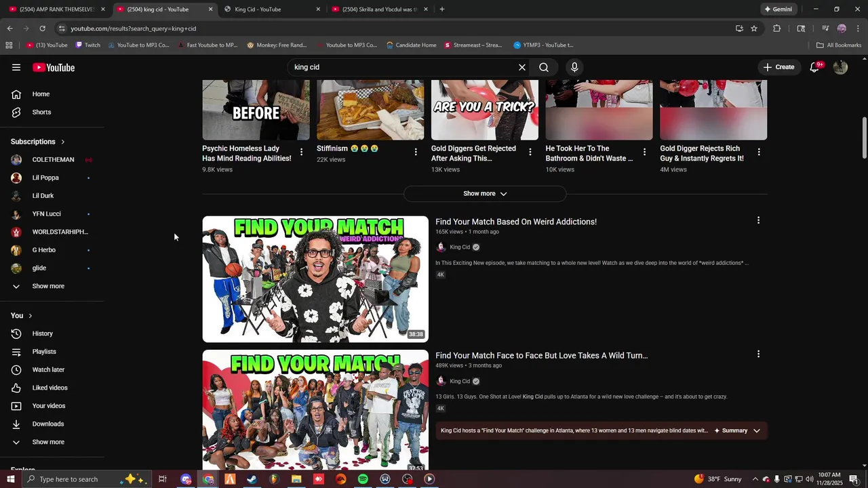Start voice search with microphone

coord(574,67)
